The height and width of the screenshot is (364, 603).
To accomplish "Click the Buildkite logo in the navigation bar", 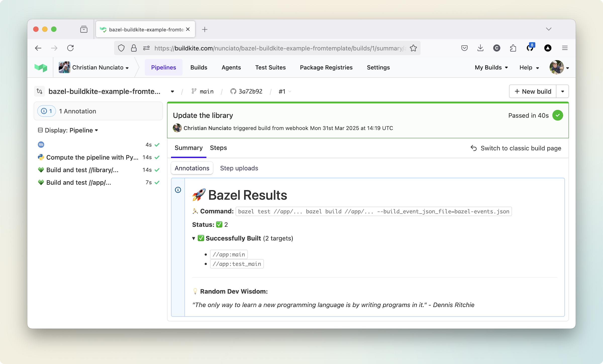I will click(41, 67).
